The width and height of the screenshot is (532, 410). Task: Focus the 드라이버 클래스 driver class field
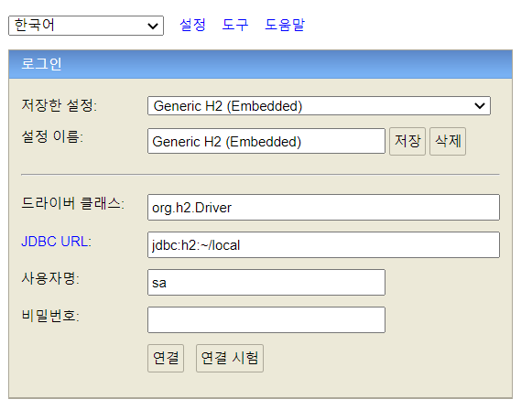(x=323, y=207)
